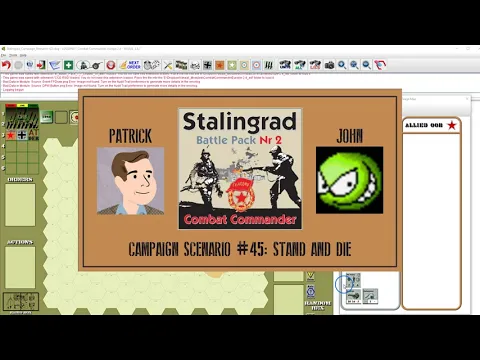Viewport: 480px width, 360px height.
Task: Click the film-strip photo icon
Action: [181, 65]
